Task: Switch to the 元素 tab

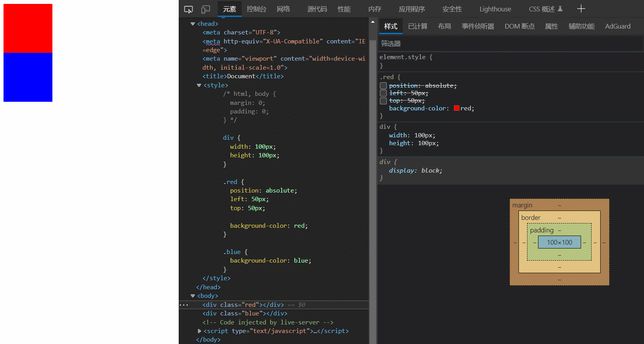Action: [230, 9]
